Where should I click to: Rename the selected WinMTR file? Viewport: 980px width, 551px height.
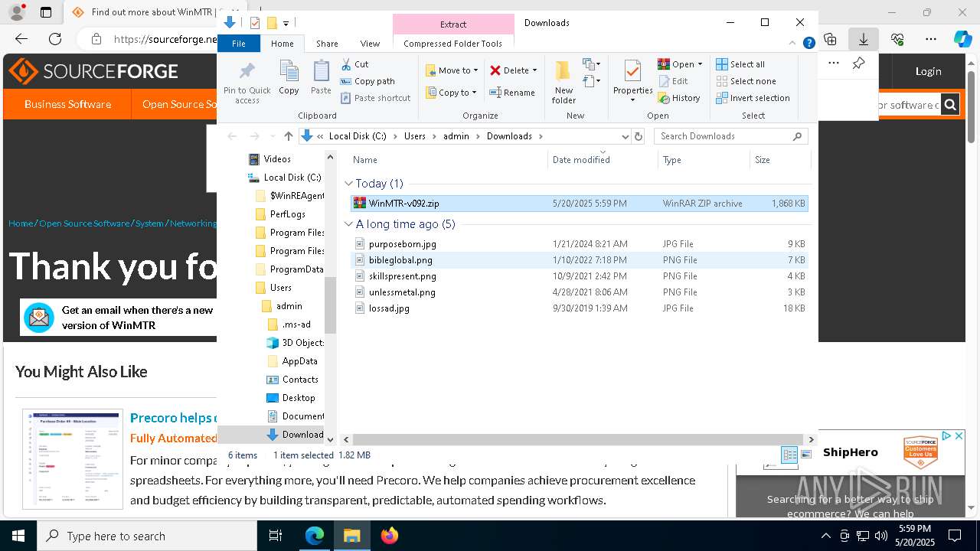(x=512, y=93)
